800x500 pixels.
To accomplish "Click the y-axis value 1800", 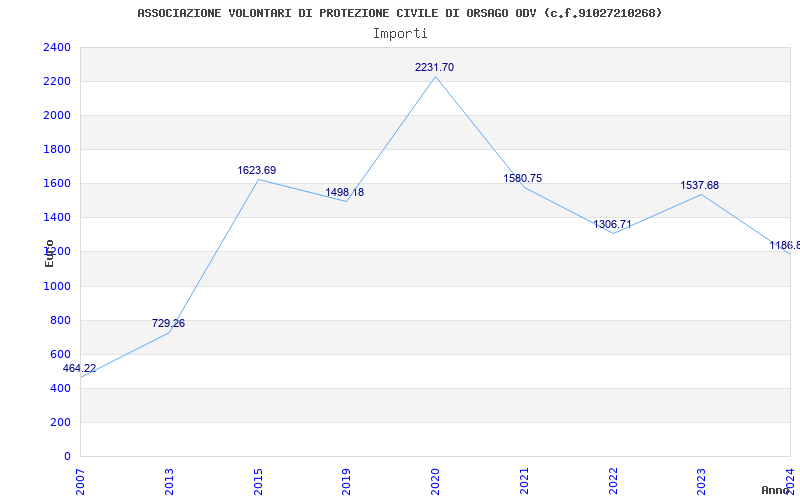I will pos(57,149).
